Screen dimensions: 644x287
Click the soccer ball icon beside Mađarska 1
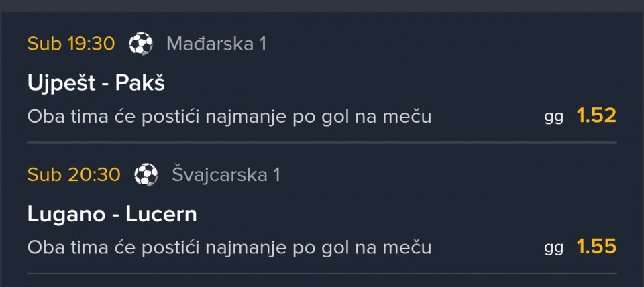(x=141, y=44)
